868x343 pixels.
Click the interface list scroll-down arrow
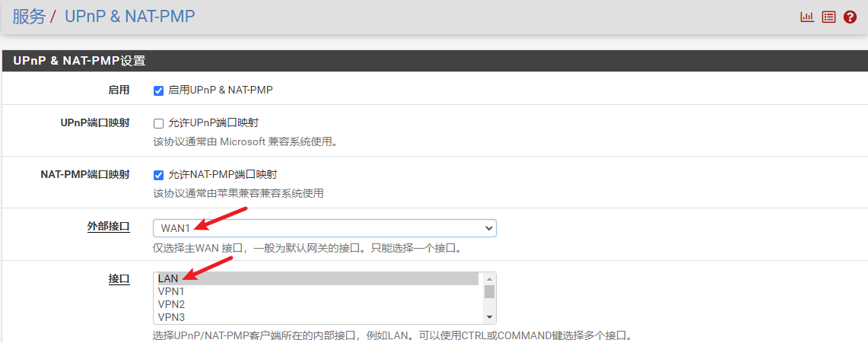[490, 317]
